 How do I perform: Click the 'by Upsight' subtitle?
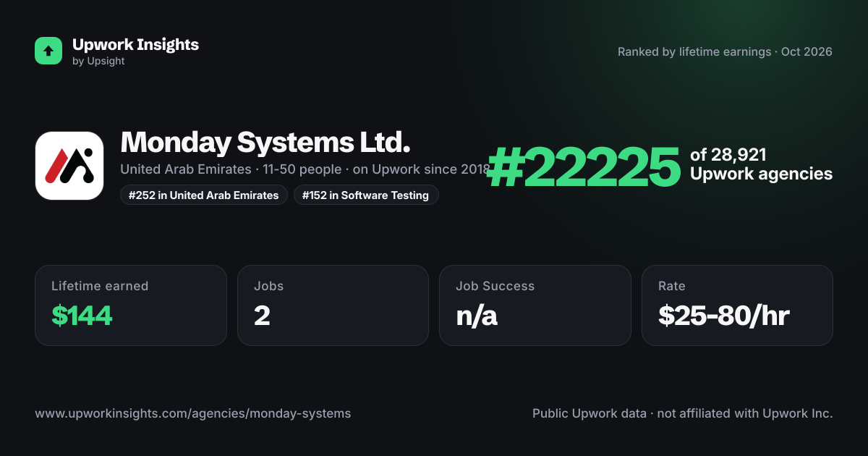(98, 62)
